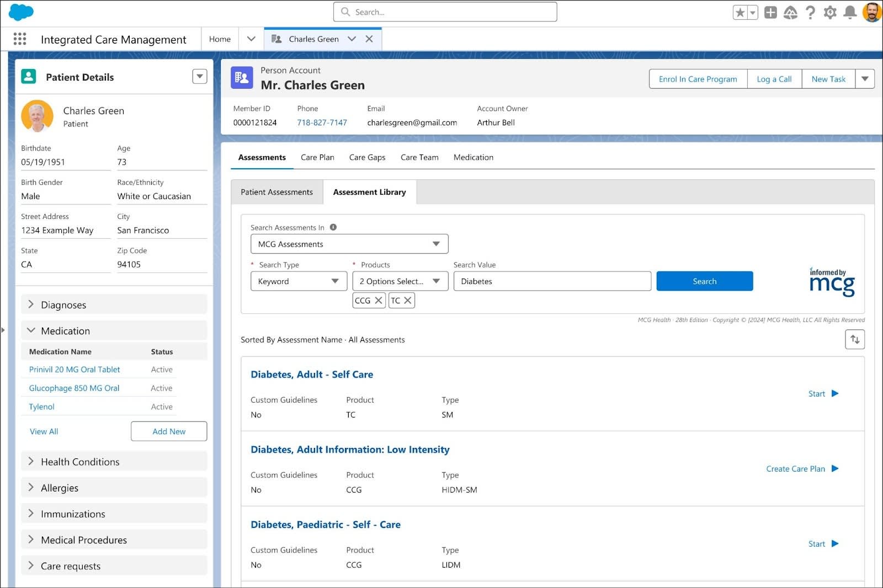Click the sort assessments arrows icon
Image resolution: width=883 pixels, height=588 pixels.
(855, 339)
